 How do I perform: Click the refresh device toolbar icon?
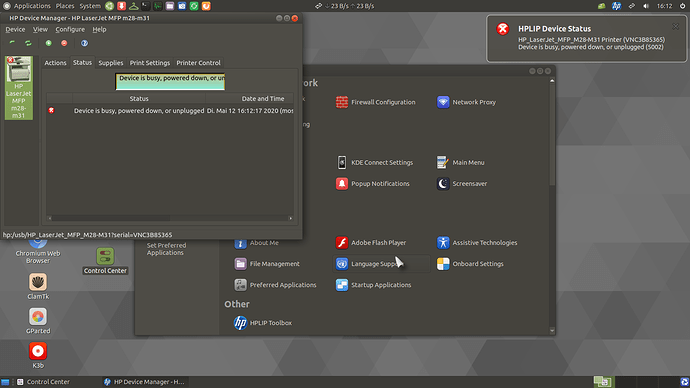pyautogui.click(x=28, y=43)
